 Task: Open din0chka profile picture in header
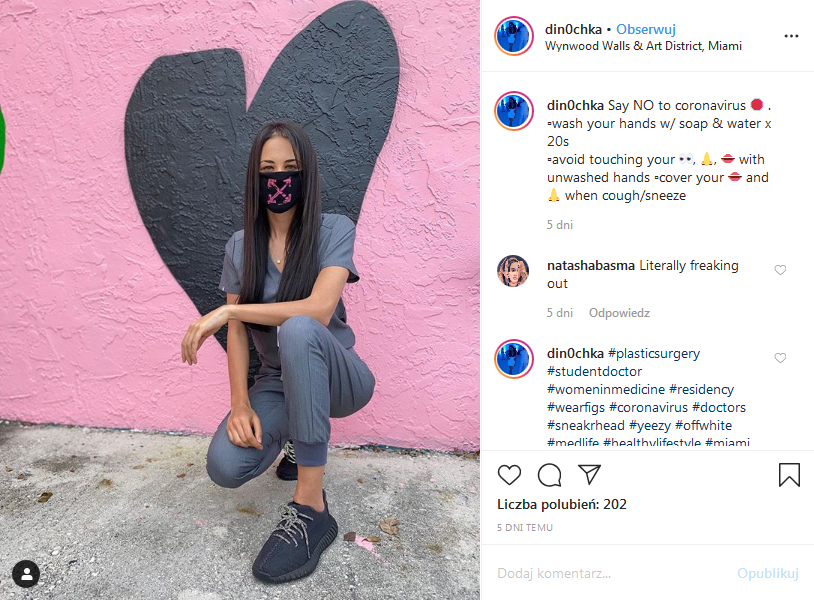point(513,36)
